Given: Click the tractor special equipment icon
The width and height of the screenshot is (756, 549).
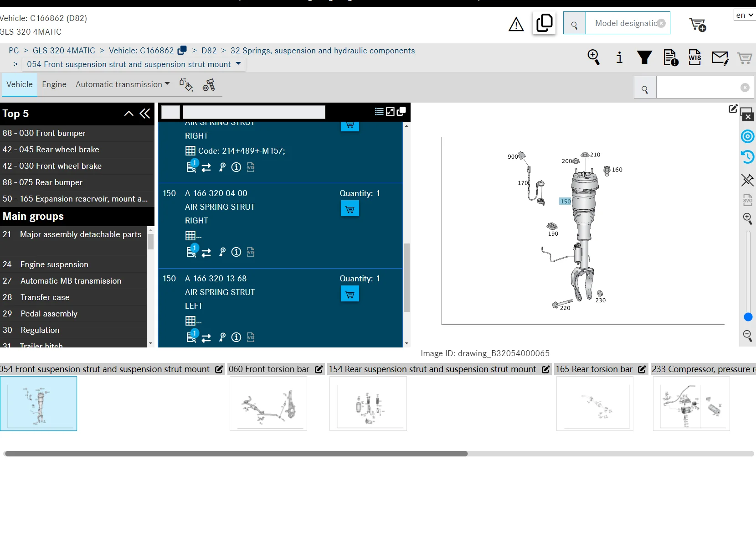Looking at the screenshot, I should 209,84.
